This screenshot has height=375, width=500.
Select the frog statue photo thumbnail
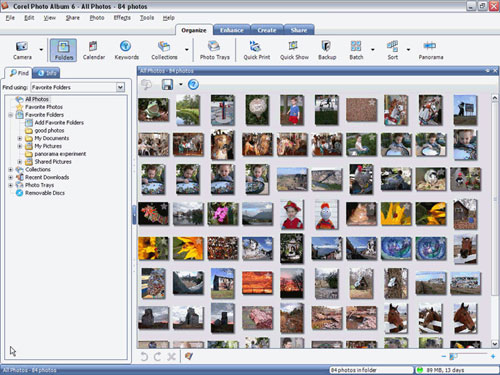(x=153, y=110)
